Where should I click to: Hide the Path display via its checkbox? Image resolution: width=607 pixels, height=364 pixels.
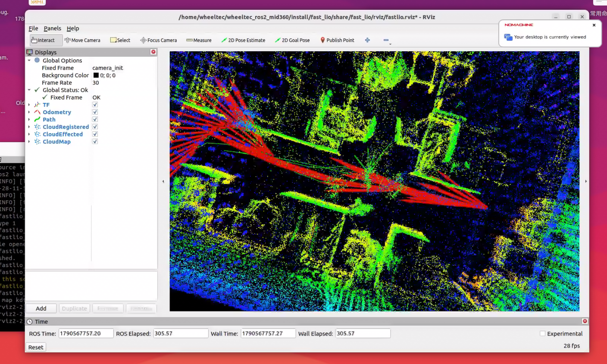95,119
